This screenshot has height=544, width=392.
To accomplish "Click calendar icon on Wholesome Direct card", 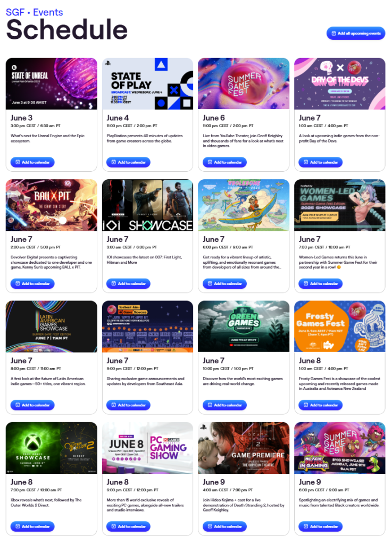I will click(x=210, y=283).
